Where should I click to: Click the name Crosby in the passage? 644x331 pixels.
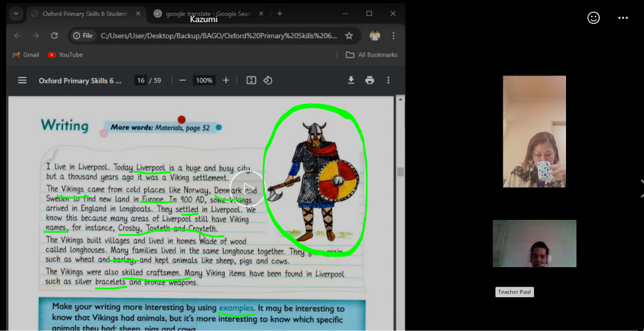[130, 228]
